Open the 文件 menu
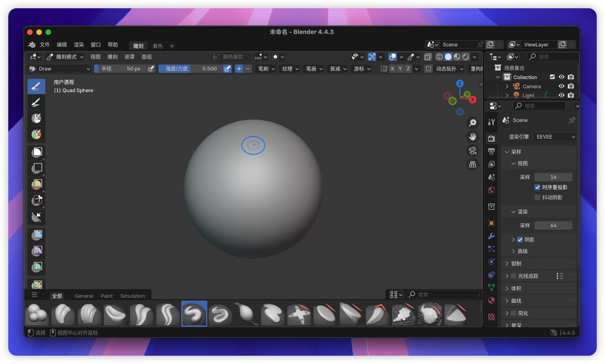Image resolution: width=605 pixels, height=364 pixels. point(45,45)
